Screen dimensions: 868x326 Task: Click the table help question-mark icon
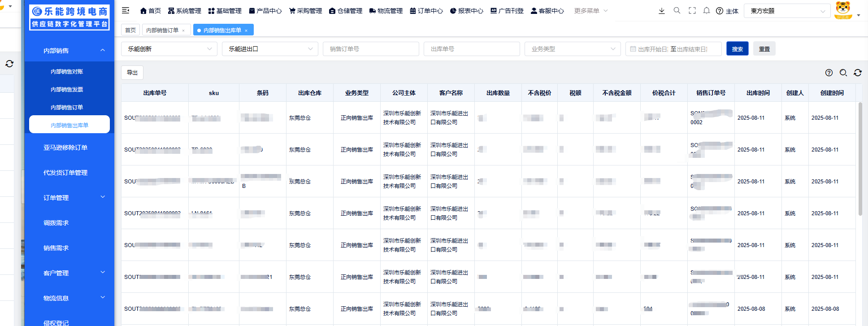point(829,73)
